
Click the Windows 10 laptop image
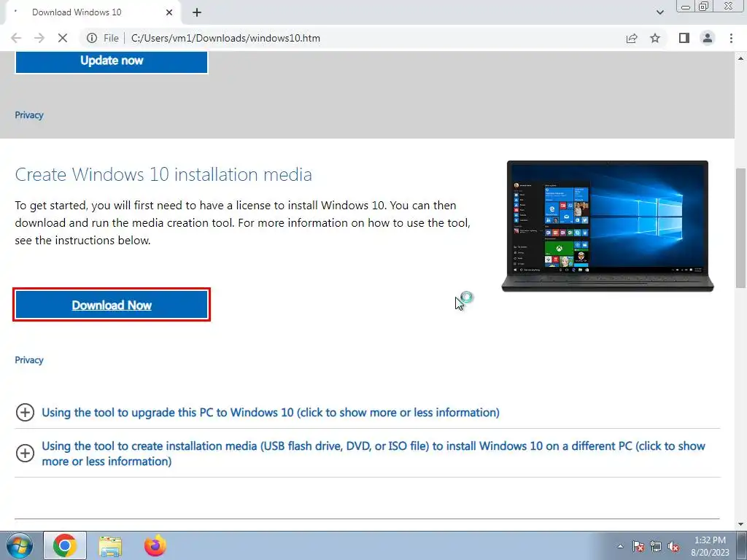[x=608, y=226]
